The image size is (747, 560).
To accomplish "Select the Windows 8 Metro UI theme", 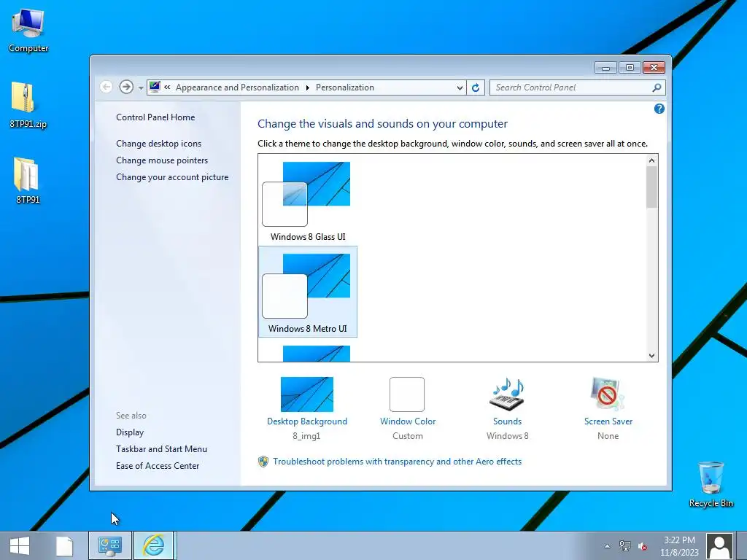I will 307,292.
